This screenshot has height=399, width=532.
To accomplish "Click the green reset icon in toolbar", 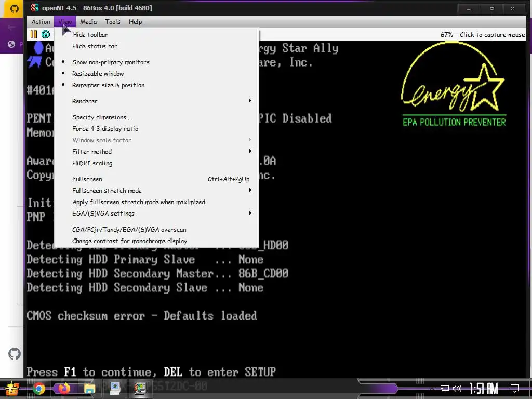I will tap(46, 34).
